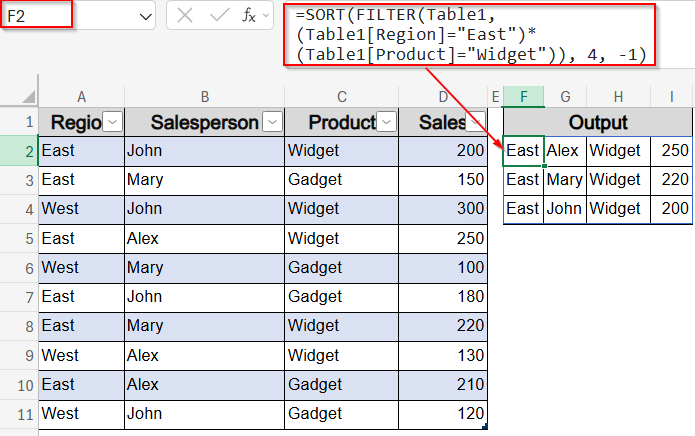
Task: Click the Name Box showing F2
Action: [x=37, y=15]
